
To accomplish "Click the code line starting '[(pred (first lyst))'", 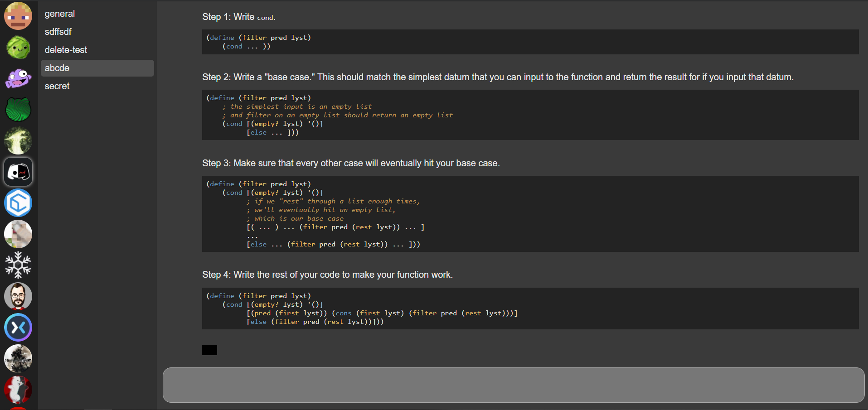I will coord(382,313).
